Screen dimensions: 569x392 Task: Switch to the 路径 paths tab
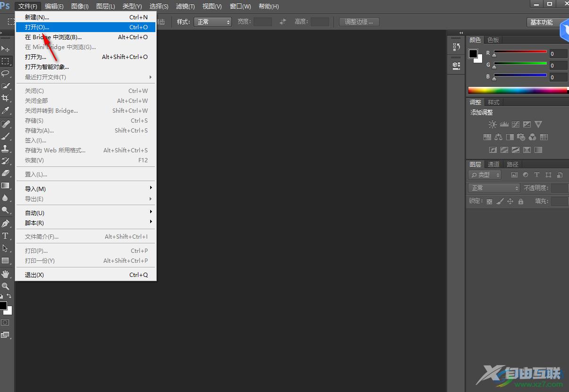pyautogui.click(x=512, y=164)
